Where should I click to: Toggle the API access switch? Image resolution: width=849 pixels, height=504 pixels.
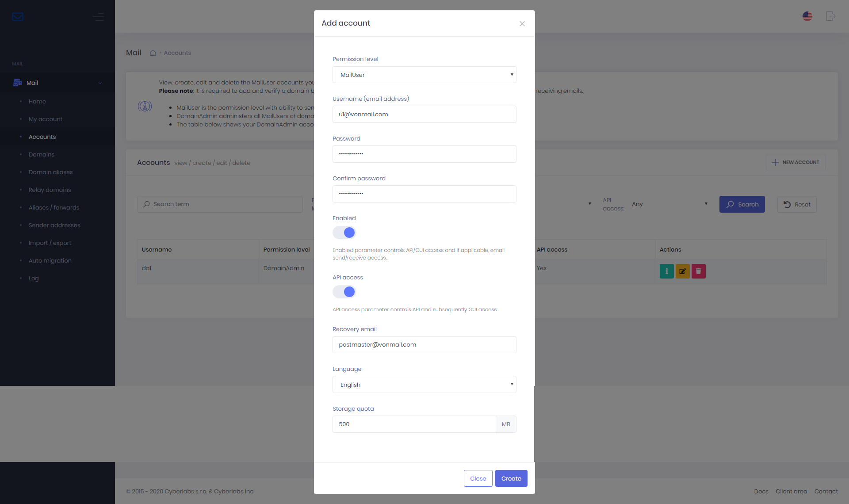click(344, 292)
